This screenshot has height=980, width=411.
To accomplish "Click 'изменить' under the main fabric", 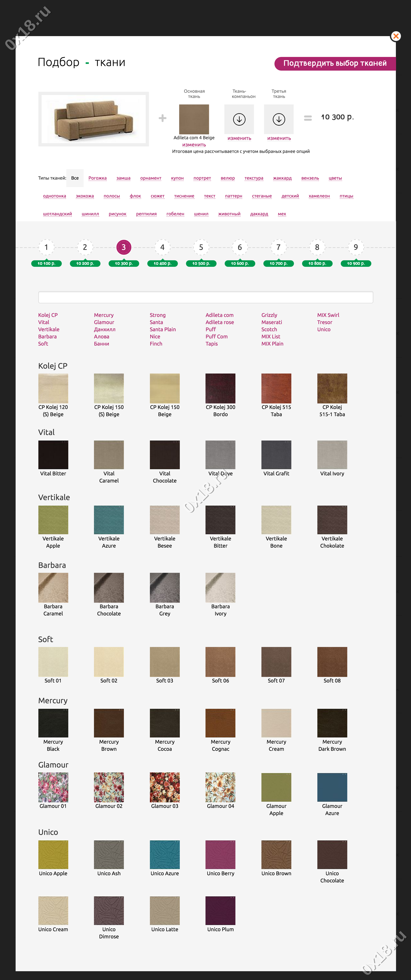I will [x=194, y=145].
